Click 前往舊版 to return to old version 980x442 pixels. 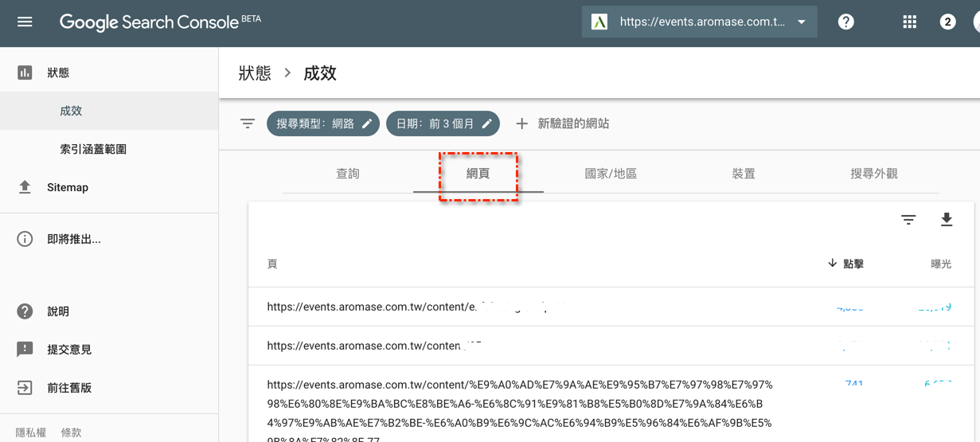point(69,388)
